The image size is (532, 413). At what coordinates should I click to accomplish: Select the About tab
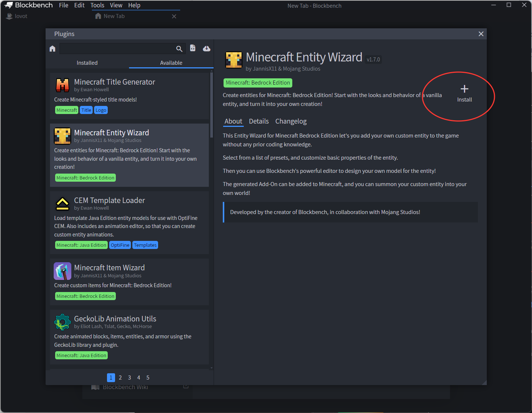[233, 121]
